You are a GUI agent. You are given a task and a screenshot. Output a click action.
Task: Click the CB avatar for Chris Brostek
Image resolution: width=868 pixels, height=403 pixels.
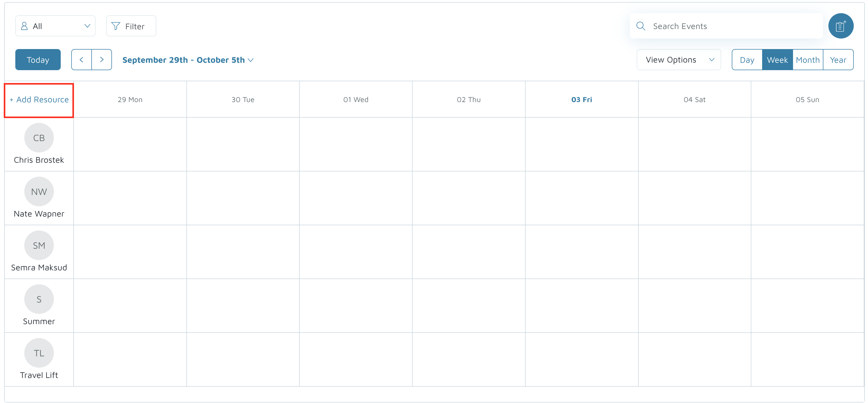click(x=39, y=138)
